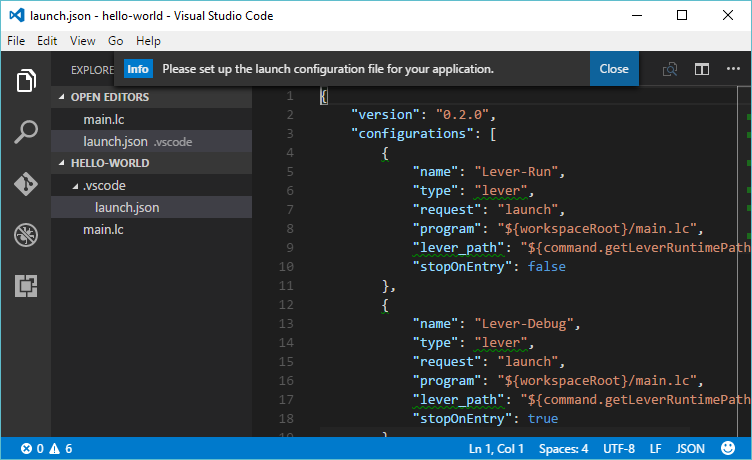Show errors and warnings in status bar

(47, 448)
